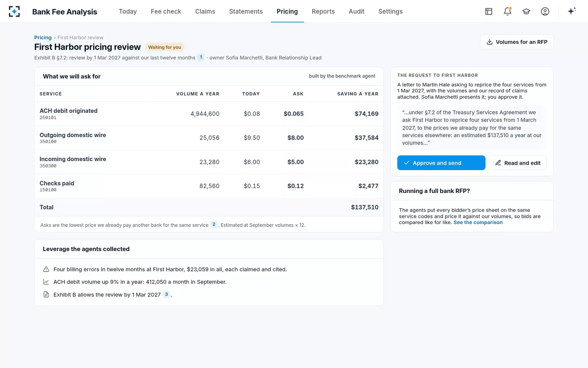Click the 23,280 volume a year cell
The image size is (588, 368).
click(x=209, y=162)
